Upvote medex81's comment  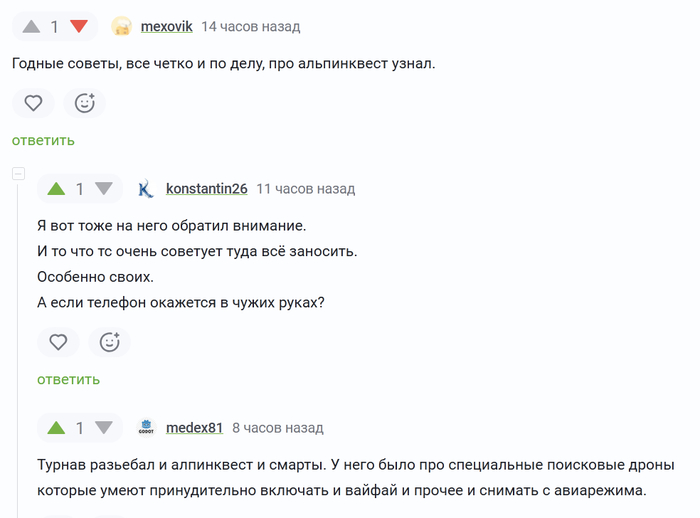coord(56,427)
